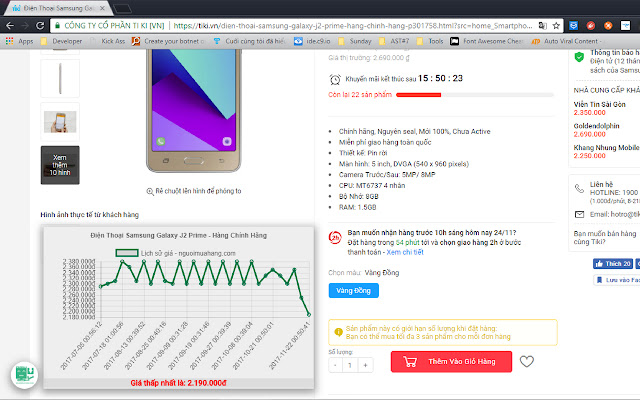640x400 pixels.
Task: Click the main Samsung phone product image
Action: point(193,110)
